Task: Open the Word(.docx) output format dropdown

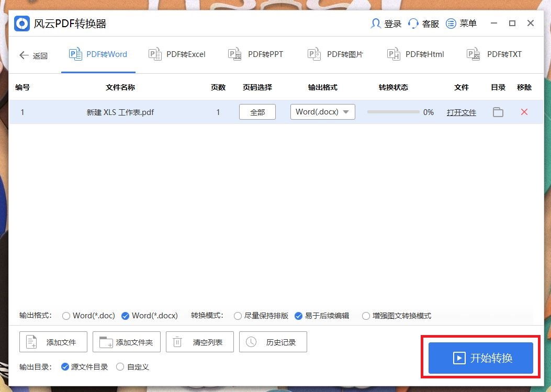Action: tap(322, 112)
